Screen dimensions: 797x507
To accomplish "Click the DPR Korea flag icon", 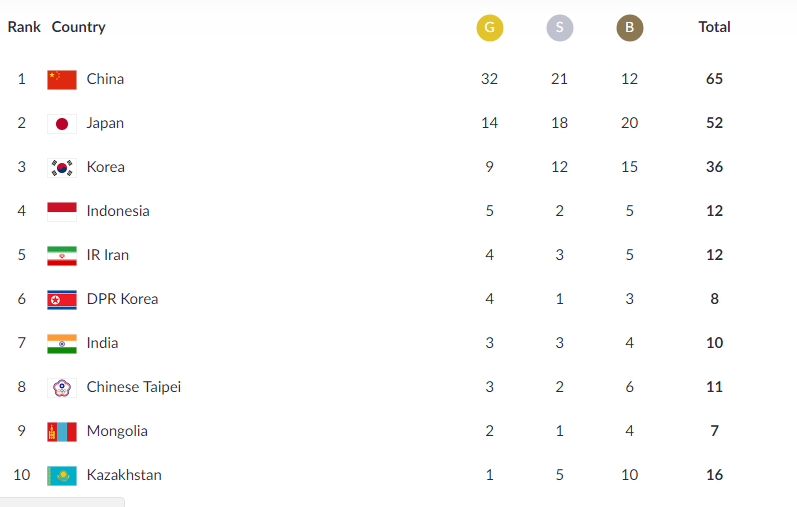I will [x=61, y=299].
